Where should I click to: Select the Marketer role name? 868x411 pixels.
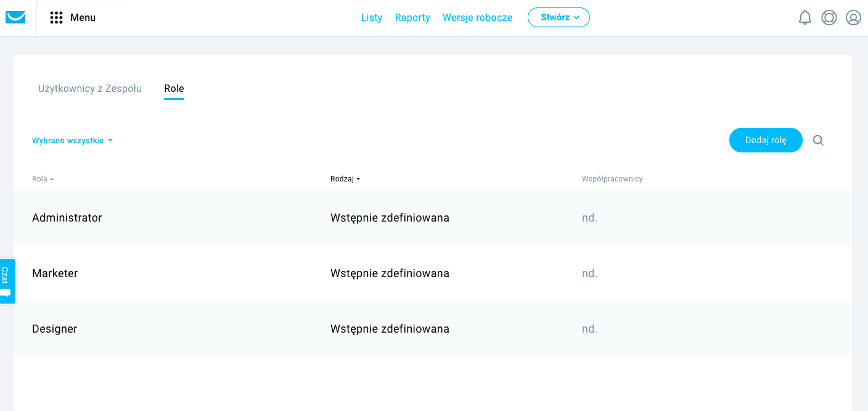click(x=55, y=273)
